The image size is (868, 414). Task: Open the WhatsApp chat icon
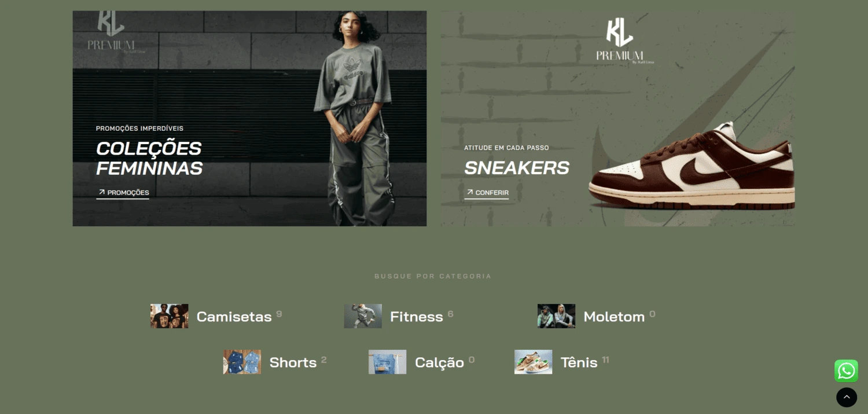coord(846,371)
